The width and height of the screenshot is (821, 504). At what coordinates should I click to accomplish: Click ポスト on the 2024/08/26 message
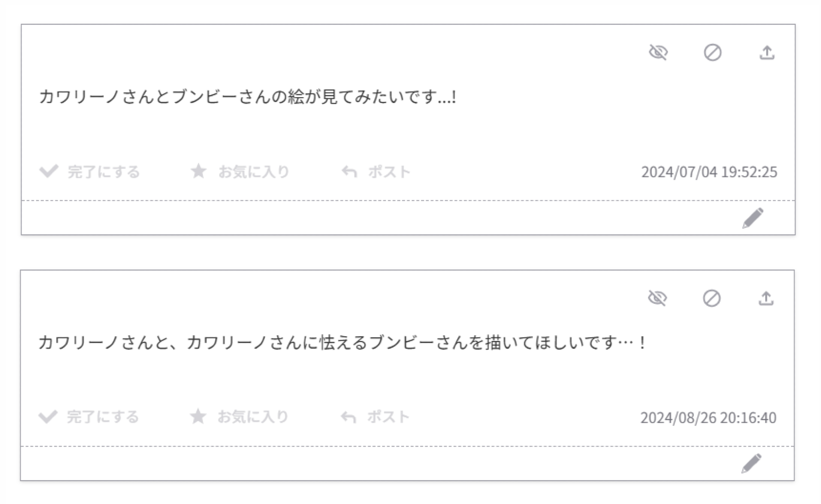[x=375, y=417]
